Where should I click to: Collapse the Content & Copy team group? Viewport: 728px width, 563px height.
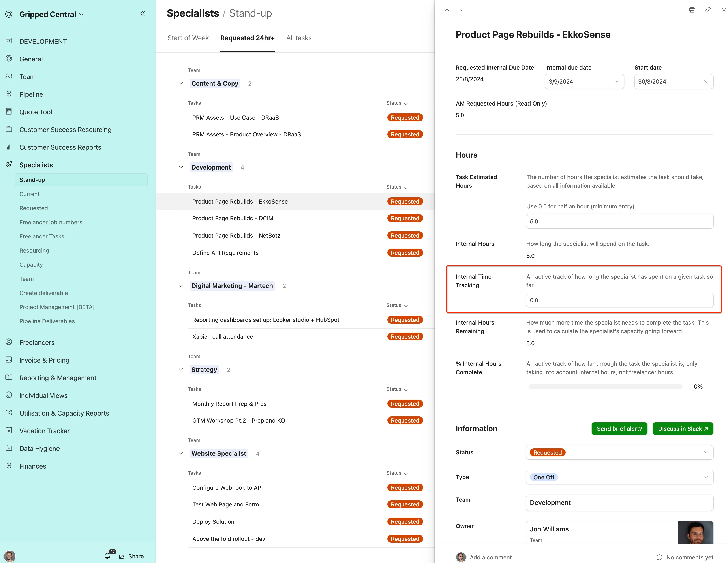tap(181, 83)
